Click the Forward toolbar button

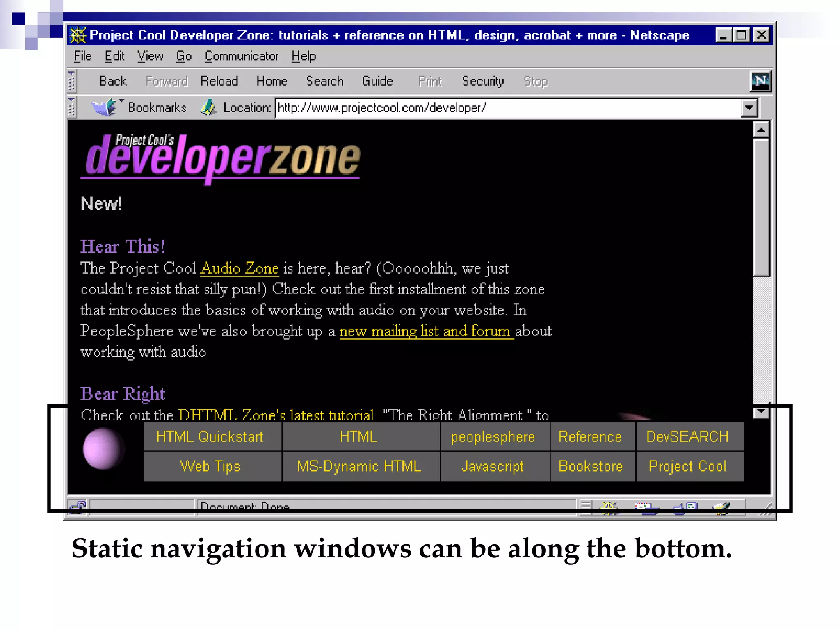pyautogui.click(x=167, y=81)
